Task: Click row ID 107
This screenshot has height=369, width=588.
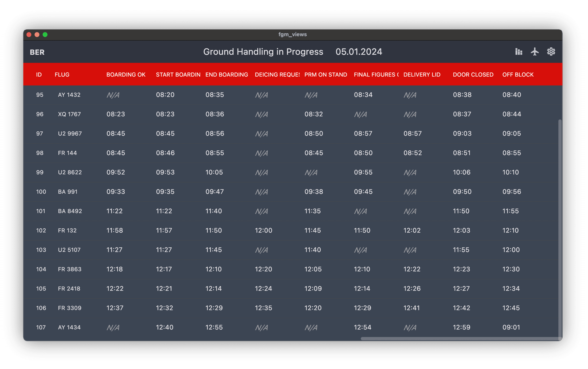Action: coord(41,327)
